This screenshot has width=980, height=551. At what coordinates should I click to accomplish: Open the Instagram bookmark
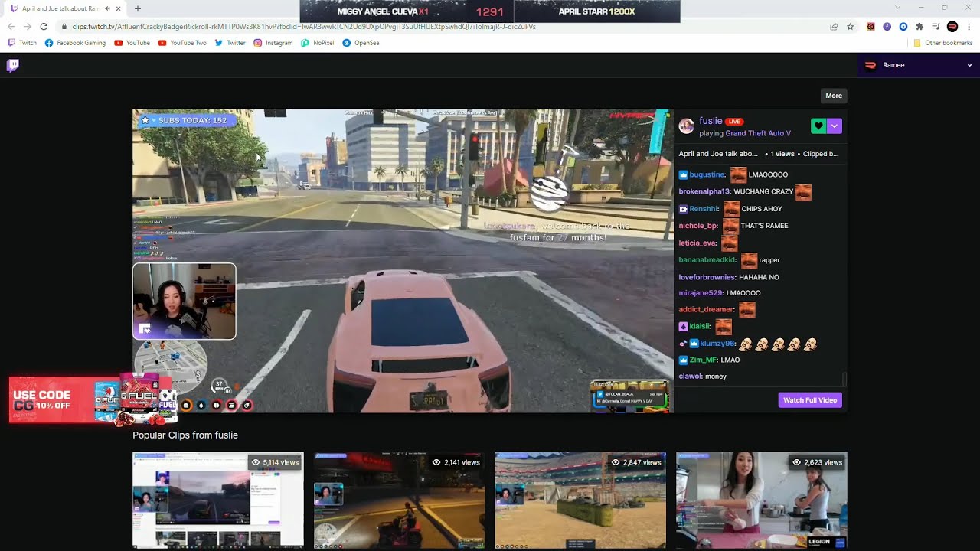pyautogui.click(x=273, y=43)
